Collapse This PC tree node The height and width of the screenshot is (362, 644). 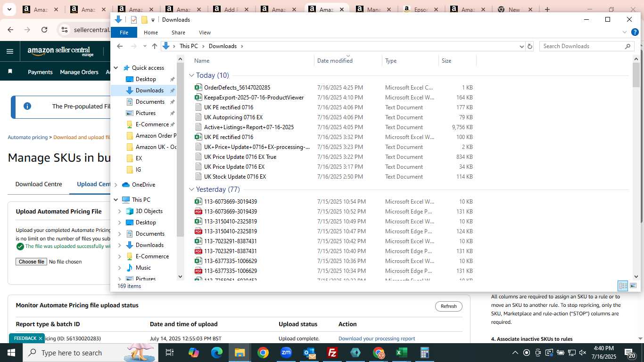tap(116, 200)
